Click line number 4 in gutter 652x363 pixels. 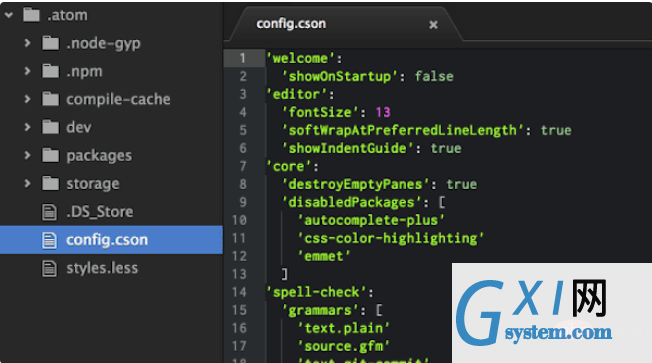click(242, 112)
